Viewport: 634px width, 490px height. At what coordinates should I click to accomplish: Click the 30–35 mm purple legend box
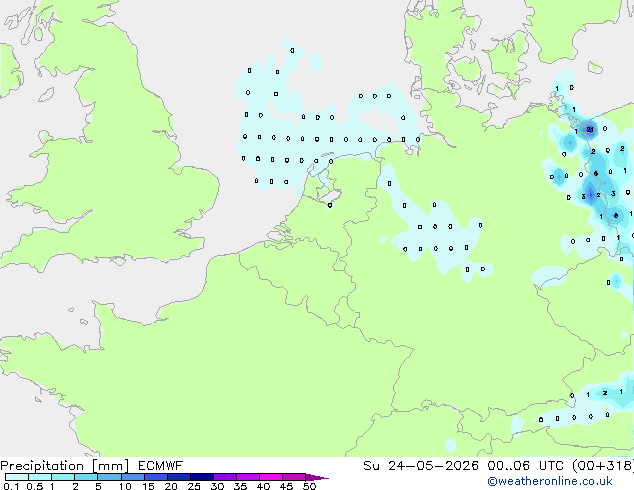[224, 477]
